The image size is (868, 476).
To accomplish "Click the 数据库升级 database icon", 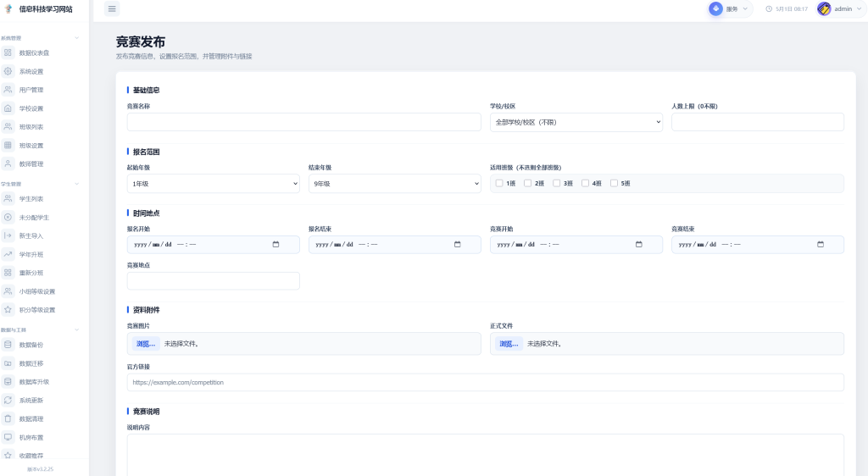I will coord(8,381).
